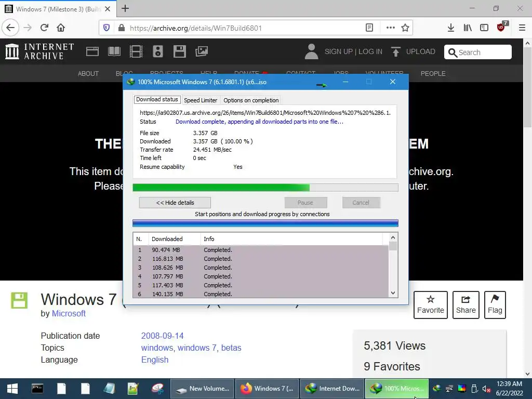The width and height of the screenshot is (532, 399).
Task: Click UPLOAD link
Action: [421, 51]
